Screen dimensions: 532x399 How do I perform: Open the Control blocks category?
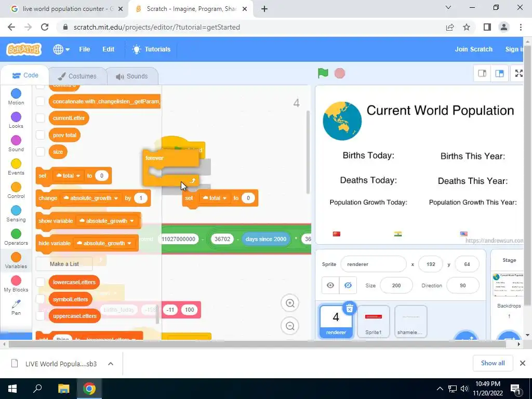pyautogui.click(x=16, y=190)
